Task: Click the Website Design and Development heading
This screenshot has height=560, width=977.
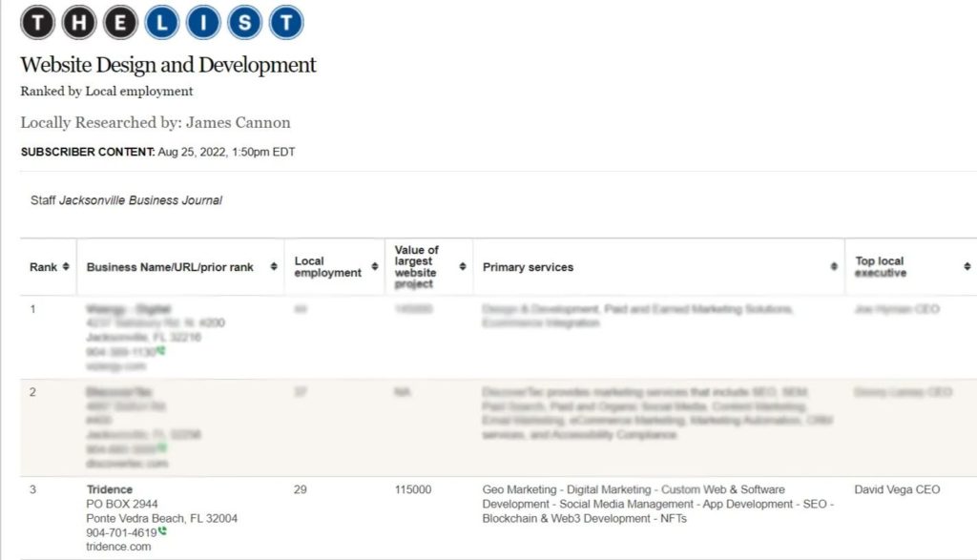Action: pyautogui.click(x=168, y=65)
